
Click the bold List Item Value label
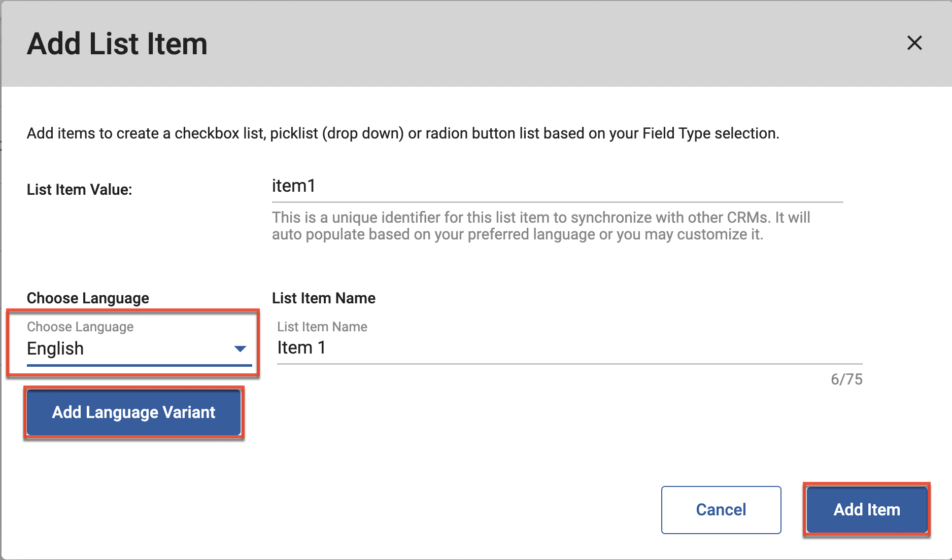[80, 190]
